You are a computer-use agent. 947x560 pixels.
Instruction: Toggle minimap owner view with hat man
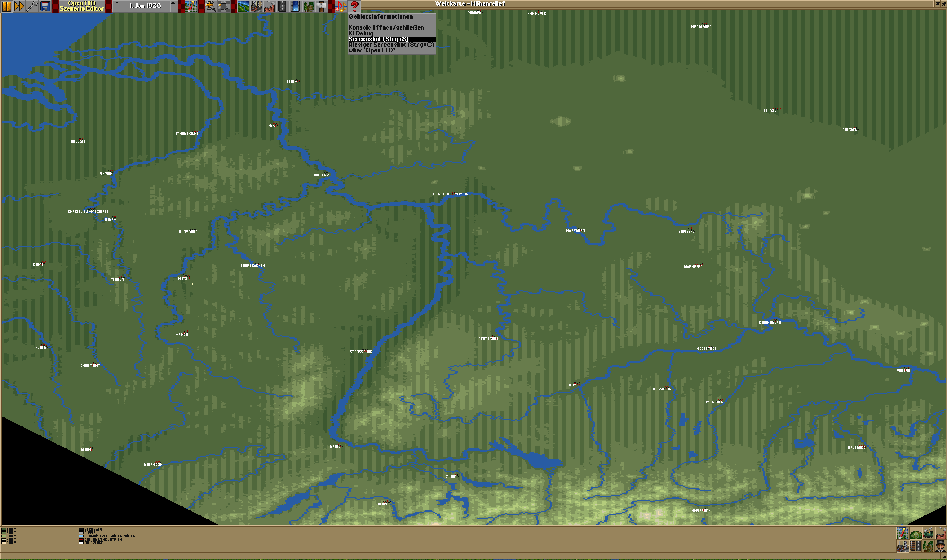click(x=941, y=546)
